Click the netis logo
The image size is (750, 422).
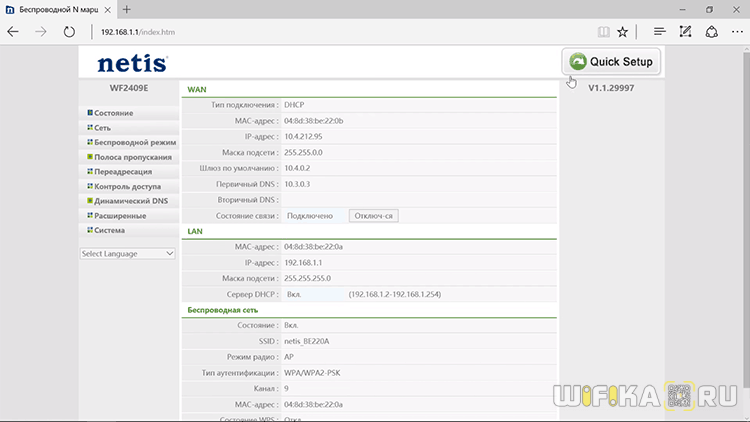(x=132, y=63)
